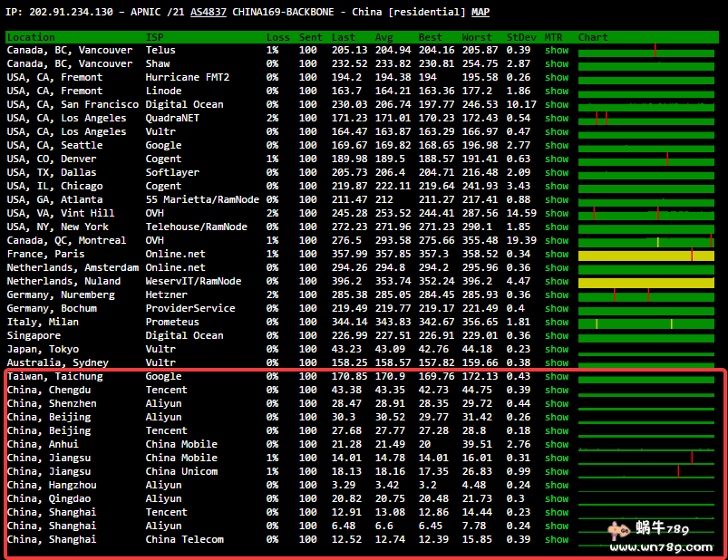Screen dimensions: 728x560
Task: Click the Loss column header
Action: click(277, 37)
